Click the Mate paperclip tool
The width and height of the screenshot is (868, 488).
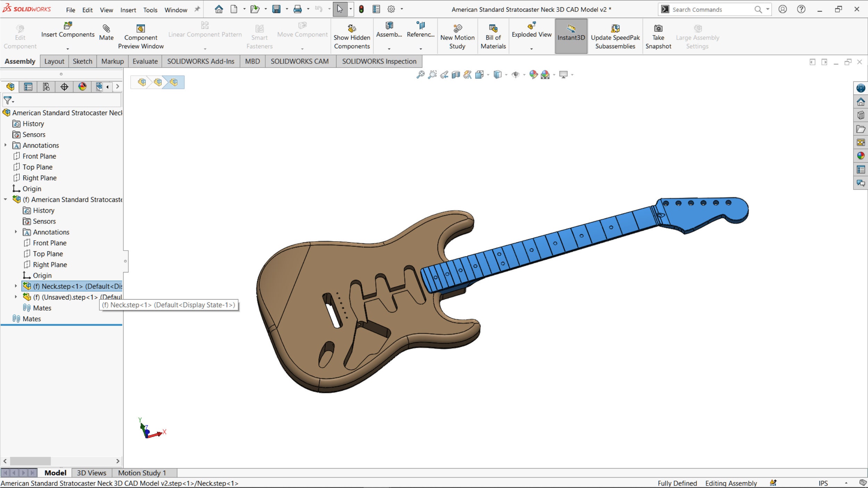click(x=106, y=33)
